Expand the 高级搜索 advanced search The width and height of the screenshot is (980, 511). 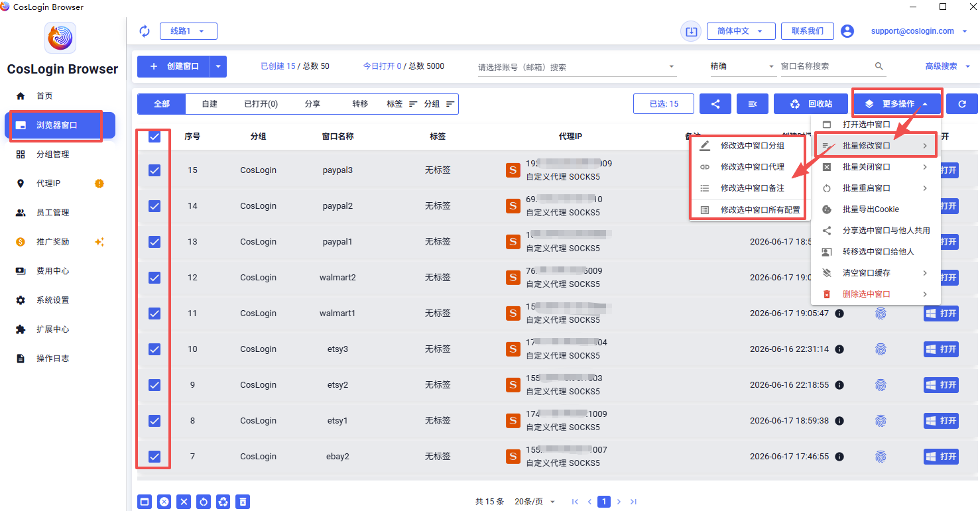(948, 66)
